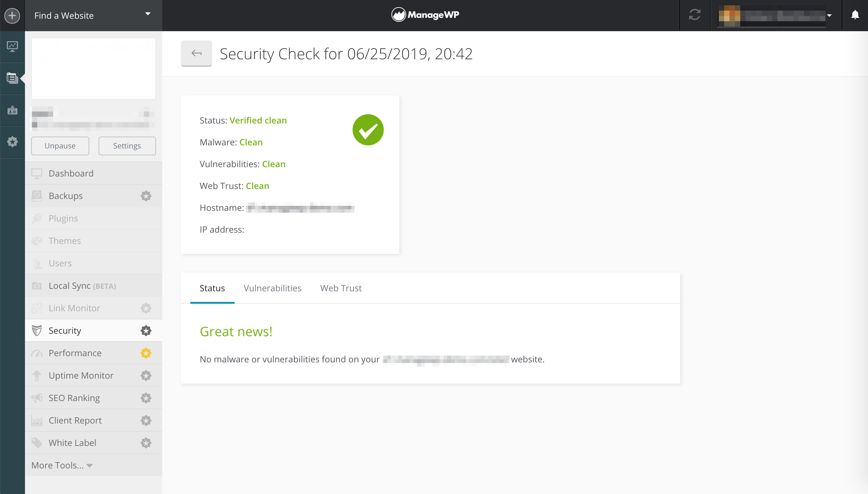Switch to the Web Trust tab
This screenshot has height=494, width=868.
[x=340, y=288]
